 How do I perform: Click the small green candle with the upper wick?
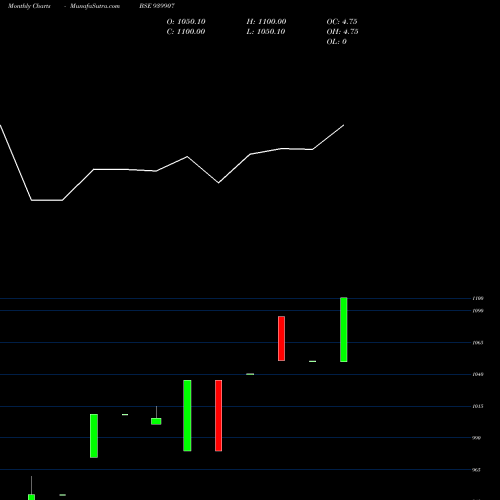tap(156, 421)
